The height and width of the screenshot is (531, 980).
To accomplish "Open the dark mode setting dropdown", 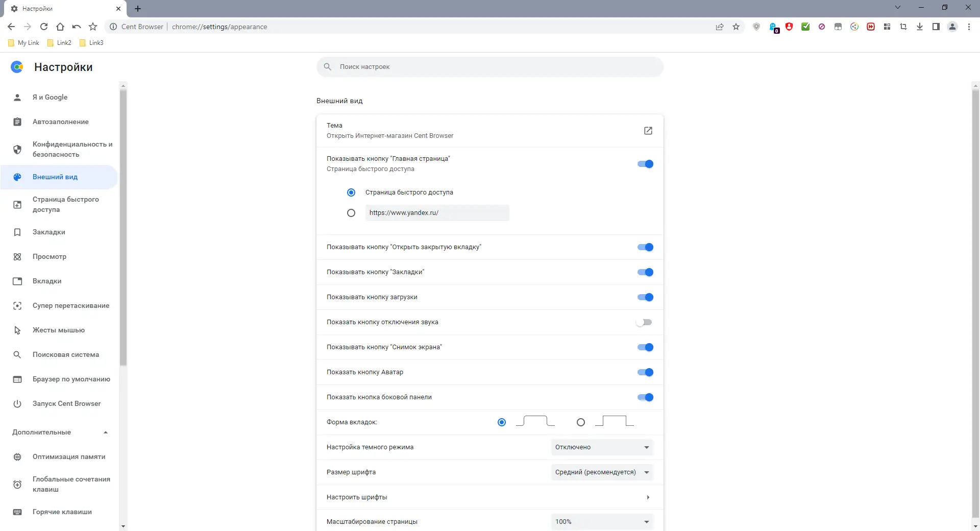I will click(602, 447).
